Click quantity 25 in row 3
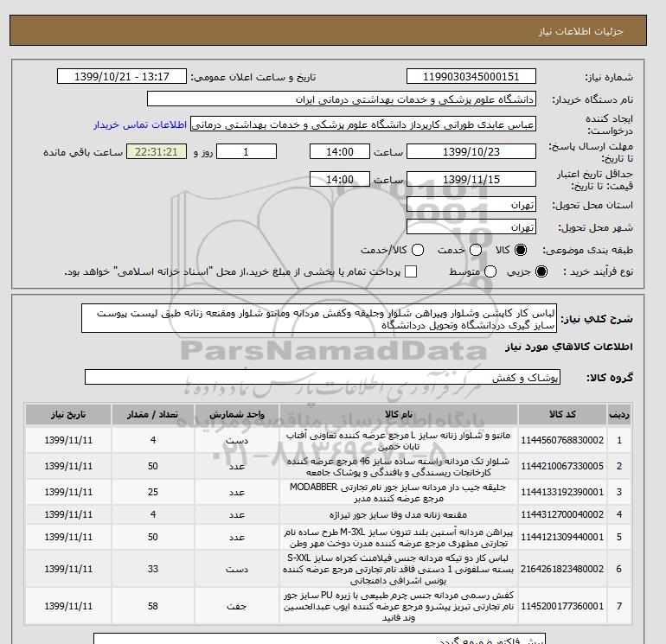This screenshot has width=666, height=644. coord(153,492)
